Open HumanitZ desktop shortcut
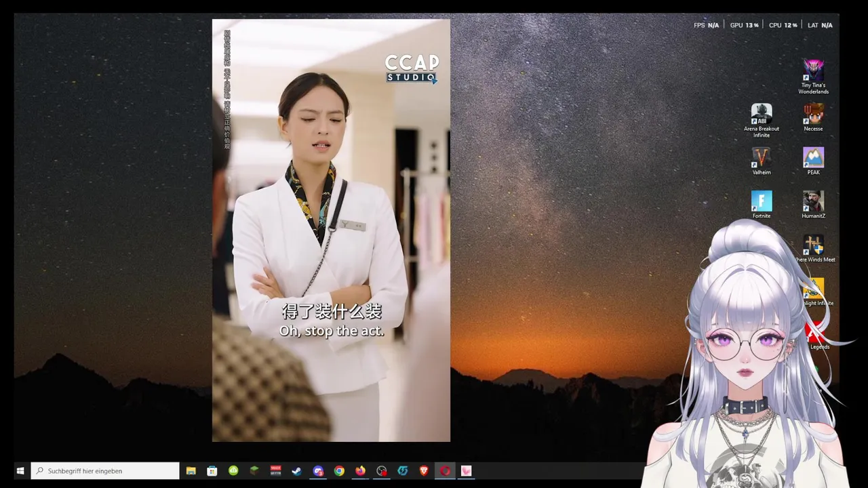 813,205
